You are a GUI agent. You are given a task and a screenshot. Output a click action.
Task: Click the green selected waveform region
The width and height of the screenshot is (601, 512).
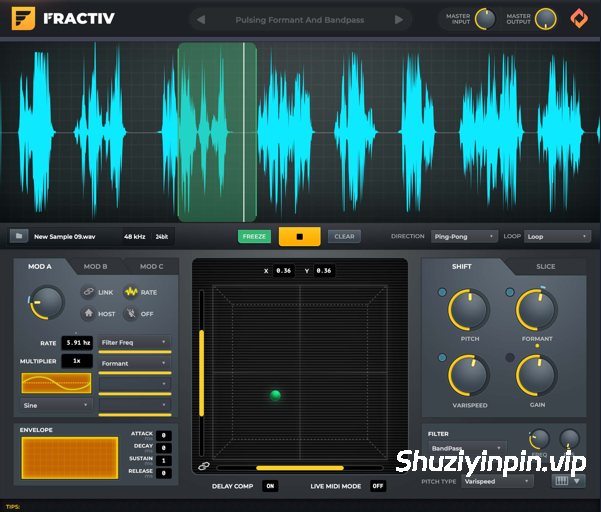(x=217, y=132)
